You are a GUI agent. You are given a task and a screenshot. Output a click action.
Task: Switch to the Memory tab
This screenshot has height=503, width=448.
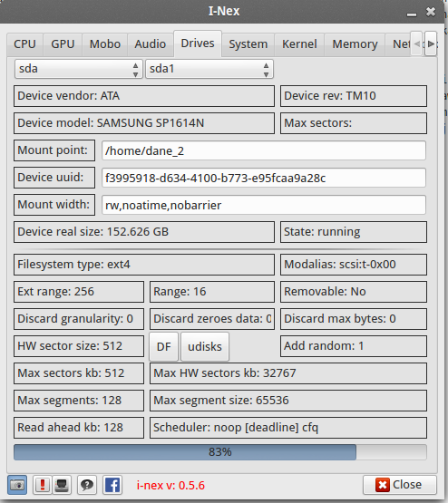pyautogui.click(x=355, y=44)
